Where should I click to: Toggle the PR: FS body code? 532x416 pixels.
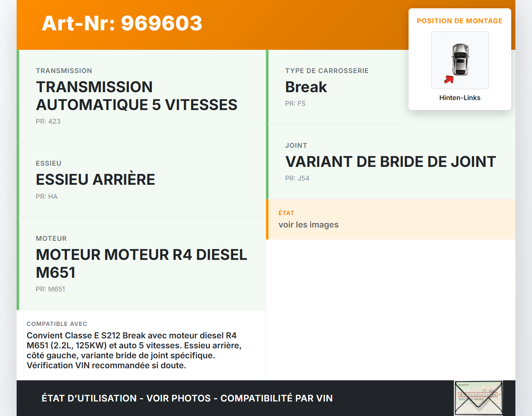295,103
